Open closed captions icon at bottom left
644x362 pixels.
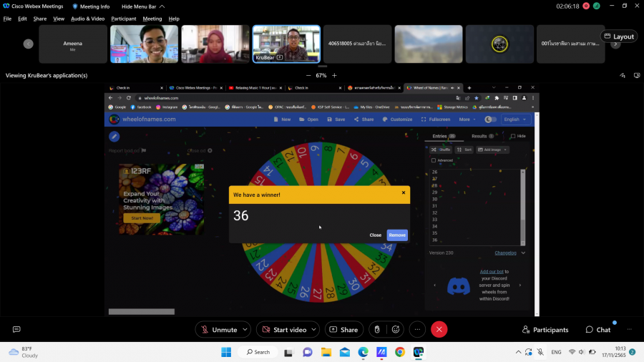16,329
